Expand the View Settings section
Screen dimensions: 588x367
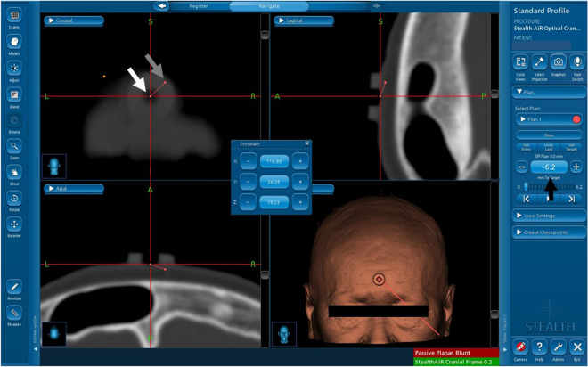click(x=547, y=216)
